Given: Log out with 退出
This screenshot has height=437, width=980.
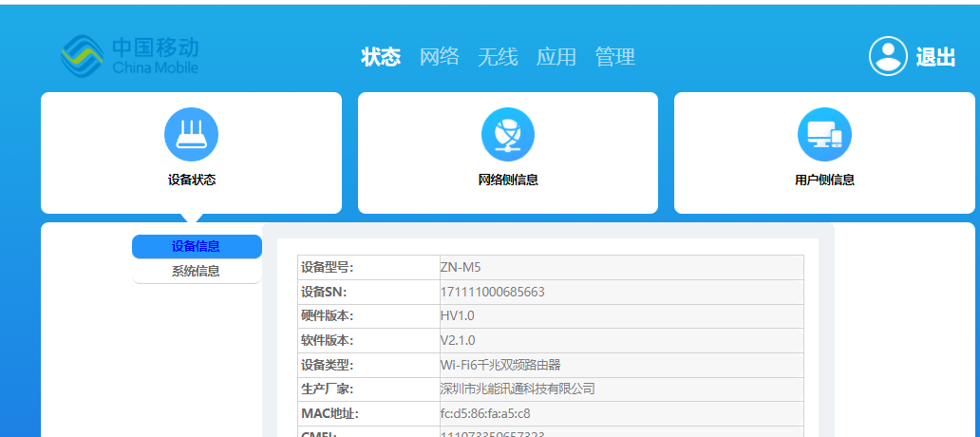Looking at the screenshot, I should click(x=935, y=57).
